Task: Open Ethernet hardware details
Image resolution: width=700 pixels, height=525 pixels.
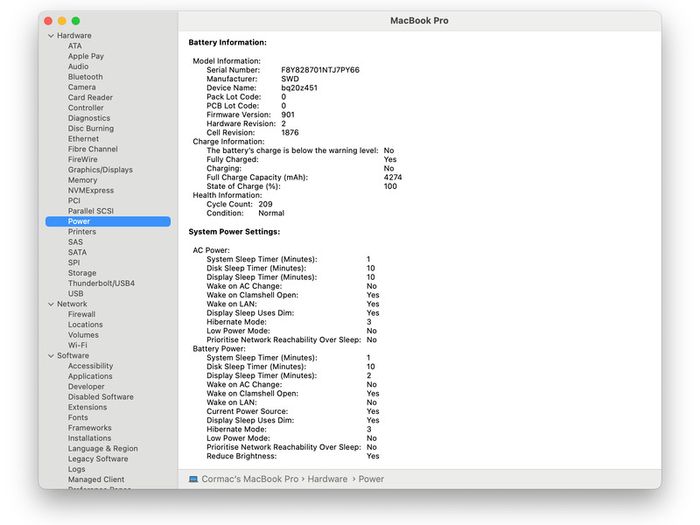Action: point(83,139)
